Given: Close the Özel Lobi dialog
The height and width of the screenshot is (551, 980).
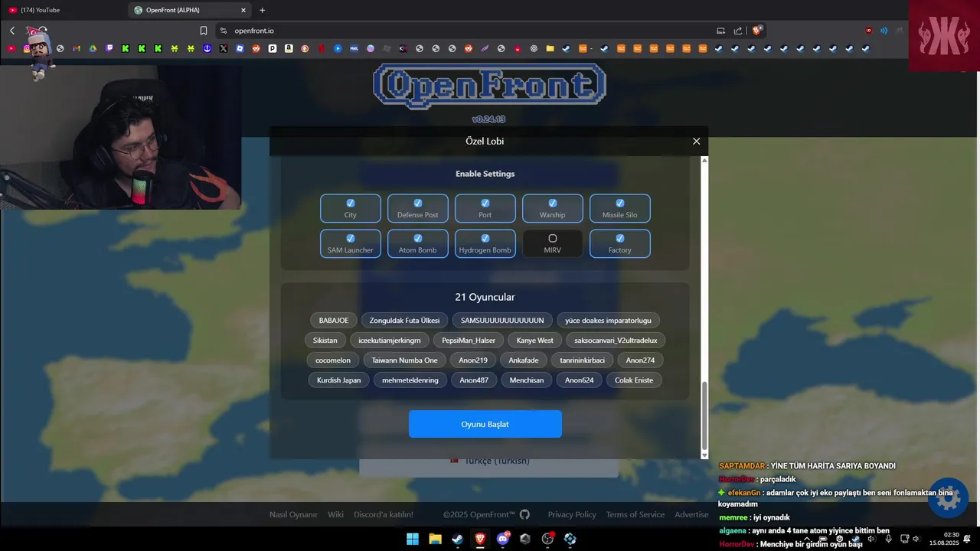Looking at the screenshot, I should click(x=697, y=141).
